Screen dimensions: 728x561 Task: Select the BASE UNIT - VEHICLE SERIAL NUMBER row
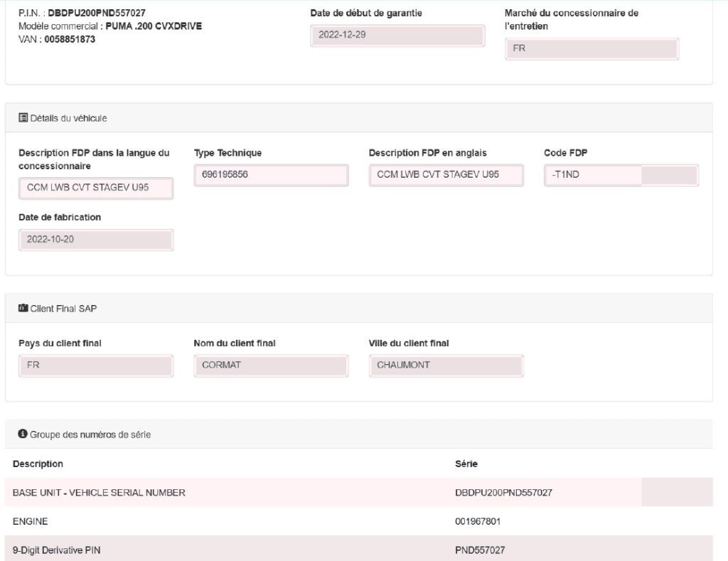(359, 492)
